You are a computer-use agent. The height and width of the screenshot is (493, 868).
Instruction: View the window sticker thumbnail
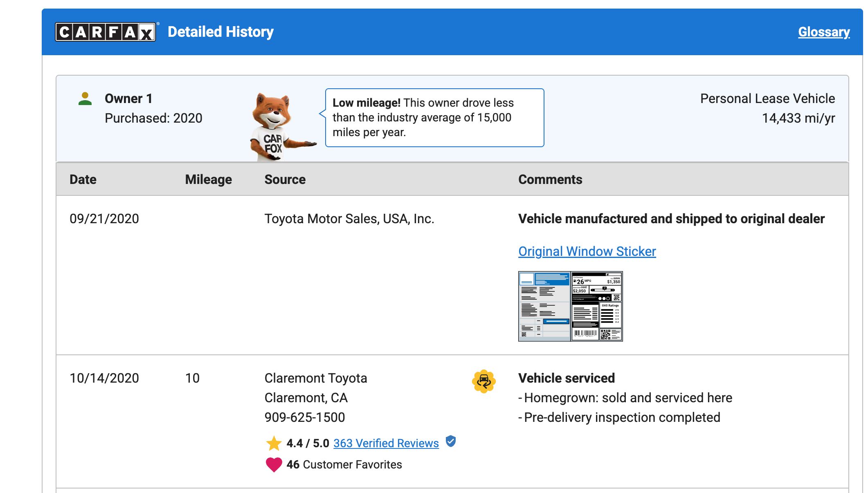pyautogui.click(x=570, y=306)
